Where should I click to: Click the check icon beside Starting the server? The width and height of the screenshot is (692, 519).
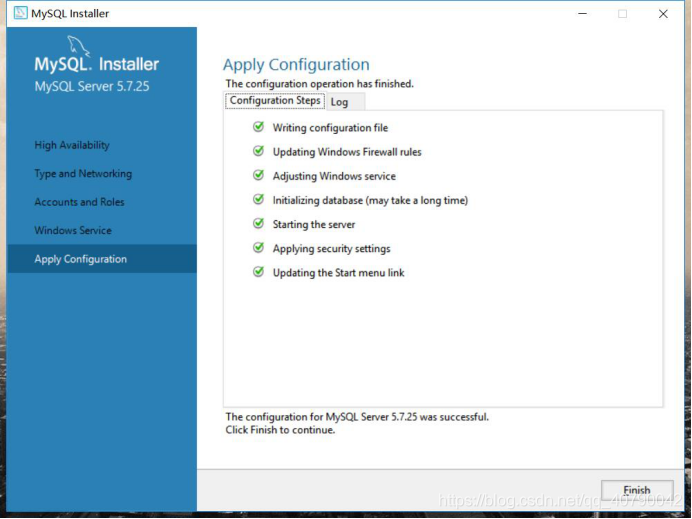tap(259, 224)
